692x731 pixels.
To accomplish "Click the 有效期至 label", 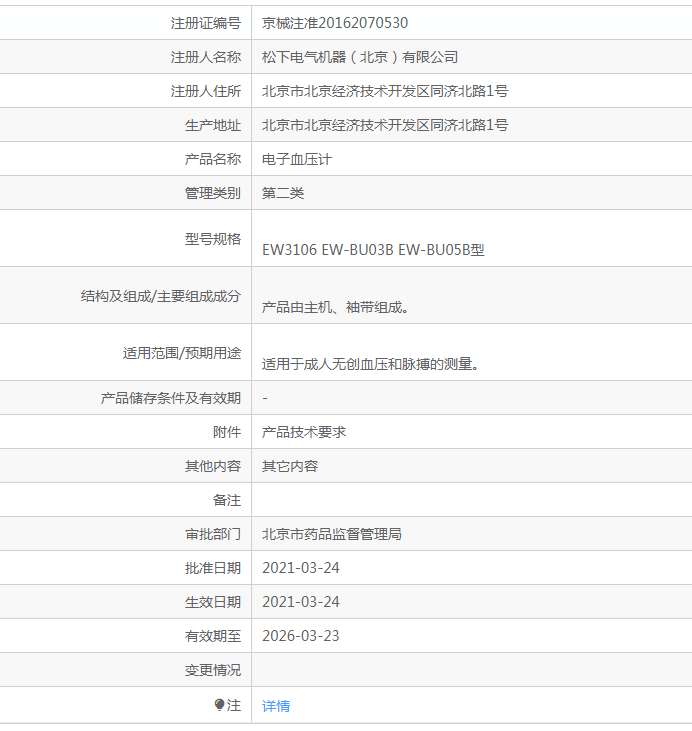I will tap(213, 636).
